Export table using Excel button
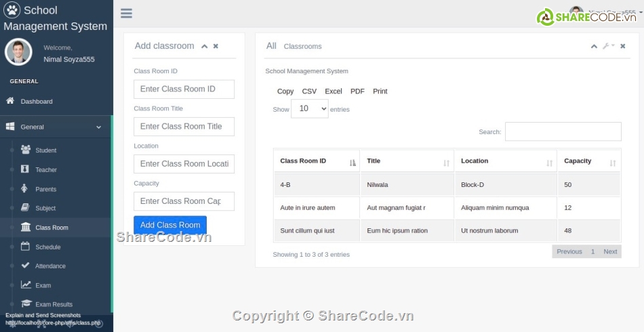This screenshot has height=332, width=644. coord(333,91)
